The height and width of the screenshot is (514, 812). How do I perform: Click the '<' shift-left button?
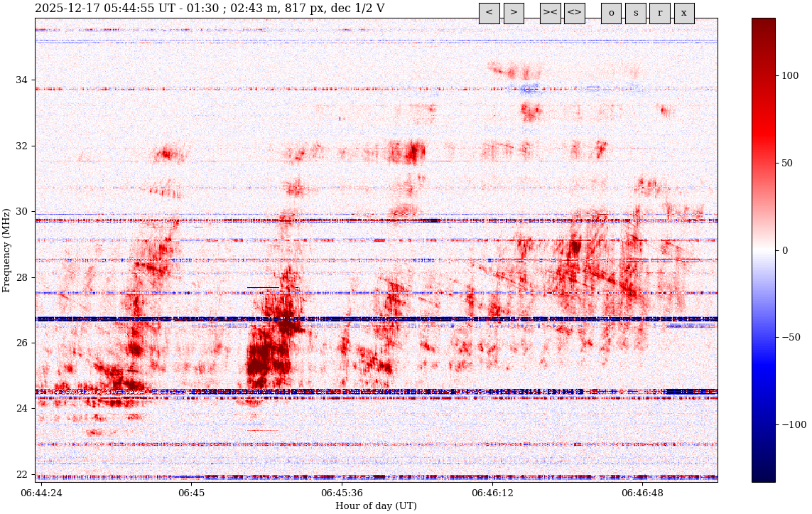(489, 13)
